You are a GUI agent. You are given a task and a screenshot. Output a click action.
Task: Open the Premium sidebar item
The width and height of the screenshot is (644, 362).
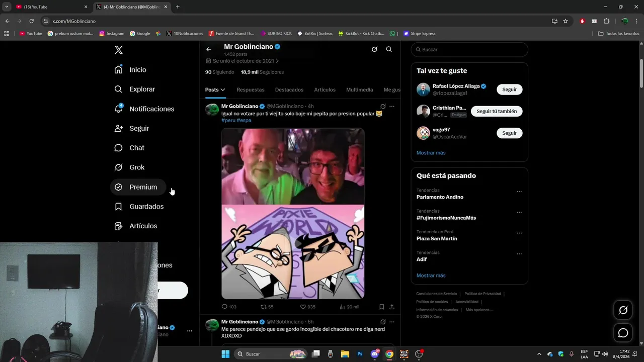coord(138,187)
